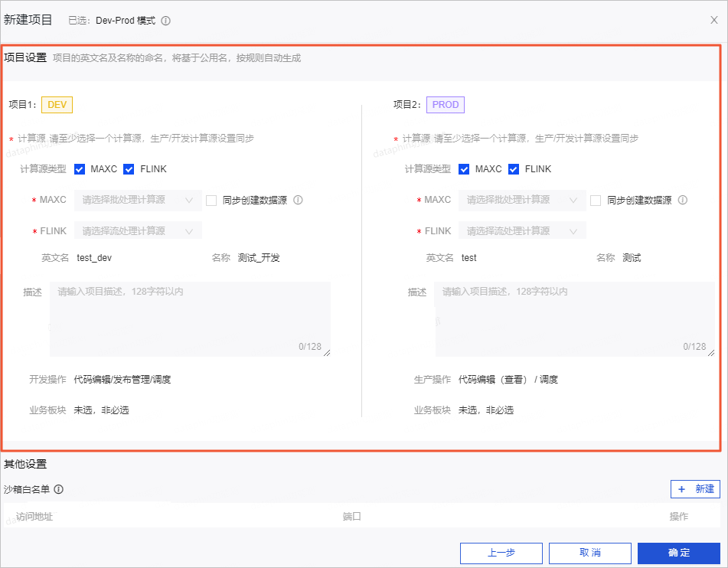Click the 访问地址 column header
This screenshot has height=568, width=728.
[34, 517]
